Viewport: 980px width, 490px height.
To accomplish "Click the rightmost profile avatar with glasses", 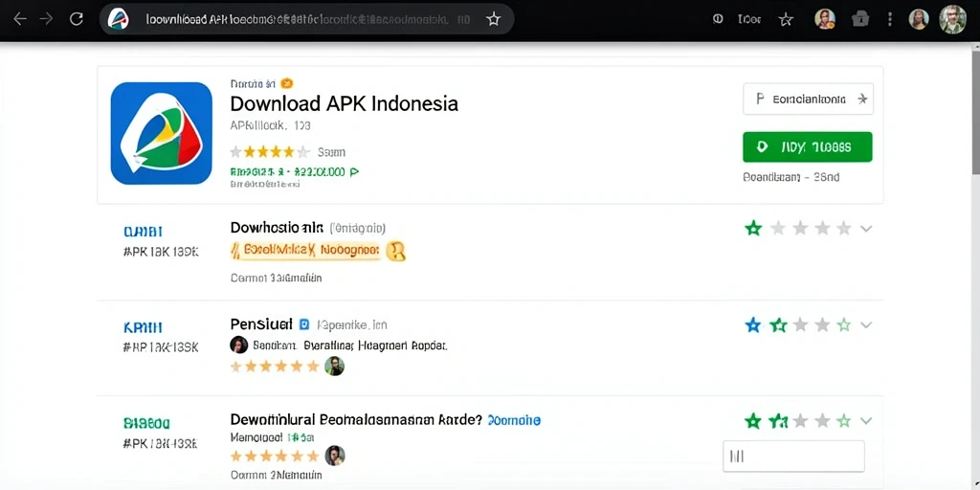I will click(x=952, y=19).
